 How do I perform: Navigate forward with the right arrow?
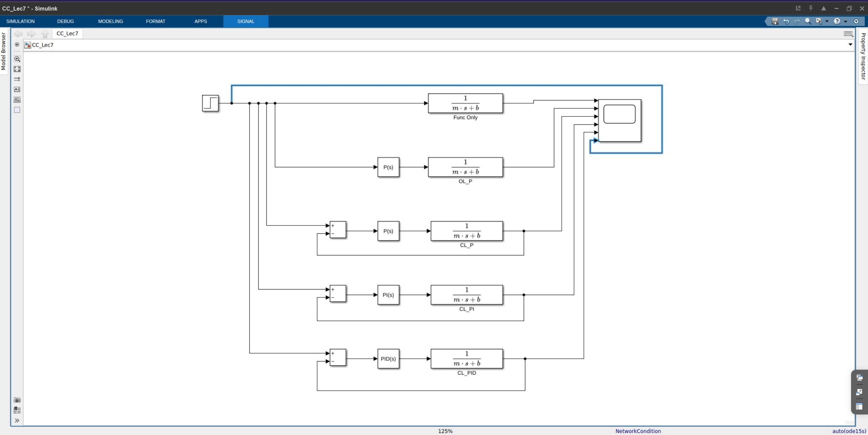coord(31,33)
